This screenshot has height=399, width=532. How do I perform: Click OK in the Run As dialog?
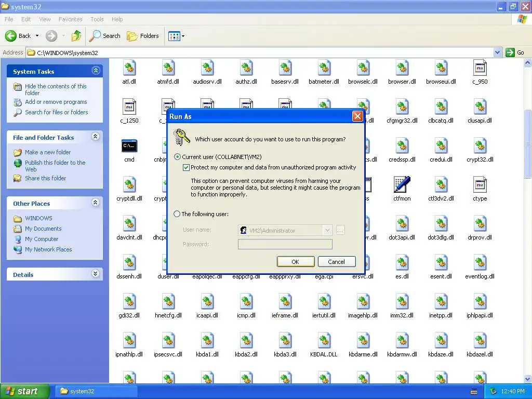point(296,262)
